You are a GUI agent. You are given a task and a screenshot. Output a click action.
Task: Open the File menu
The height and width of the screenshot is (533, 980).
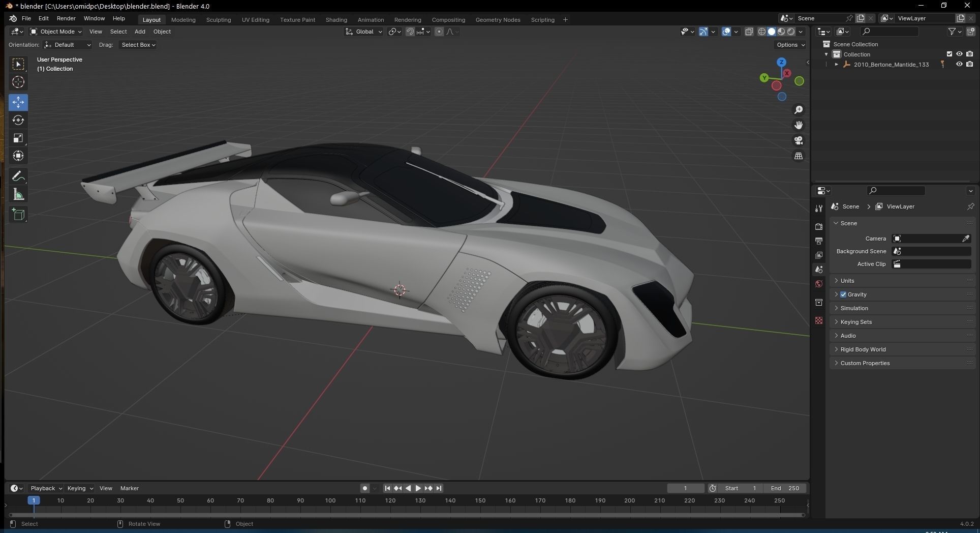[x=26, y=18]
